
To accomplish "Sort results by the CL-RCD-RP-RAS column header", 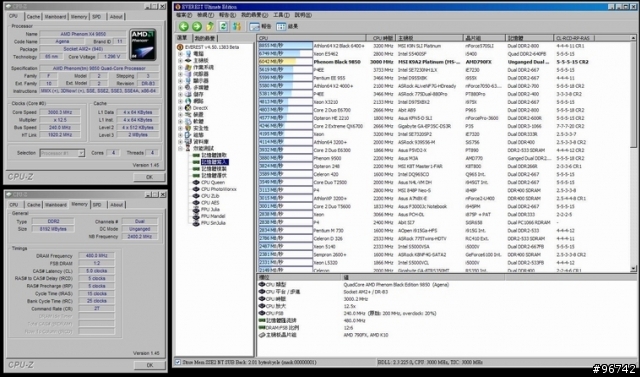I will (575, 38).
